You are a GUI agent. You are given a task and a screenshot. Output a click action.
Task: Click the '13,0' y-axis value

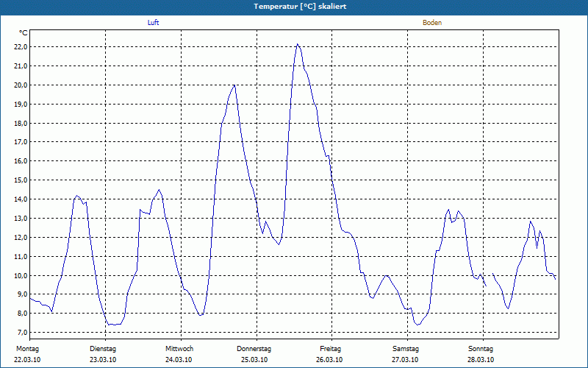click(x=21, y=218)
